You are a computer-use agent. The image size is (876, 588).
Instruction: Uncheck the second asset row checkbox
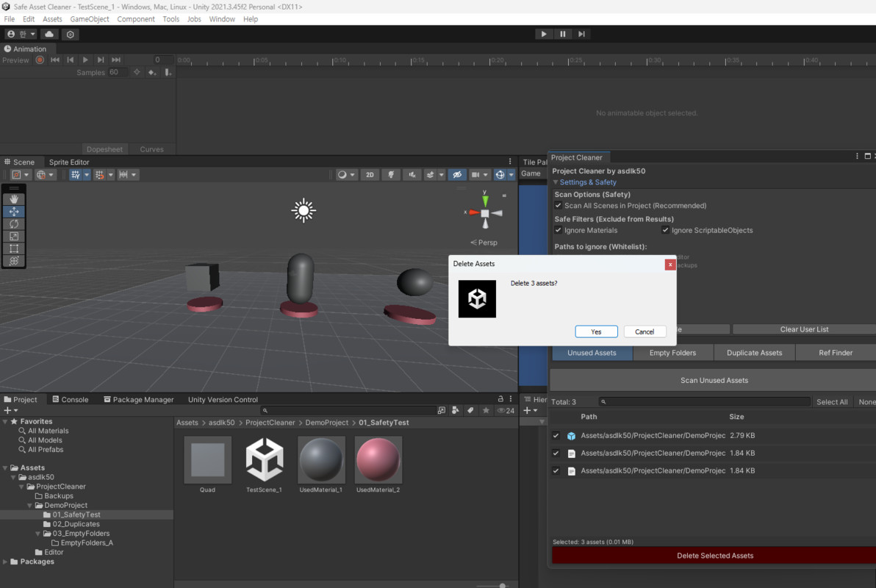pos(556,453)
